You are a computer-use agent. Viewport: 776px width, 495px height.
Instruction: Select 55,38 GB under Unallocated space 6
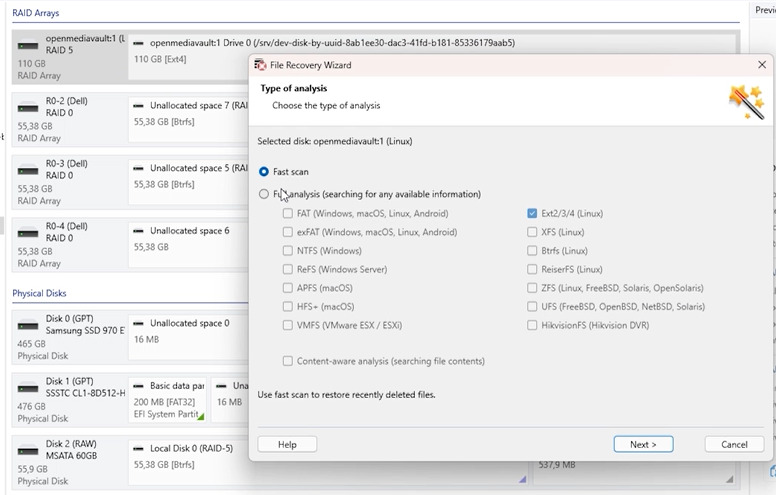[x=151, y=247]
